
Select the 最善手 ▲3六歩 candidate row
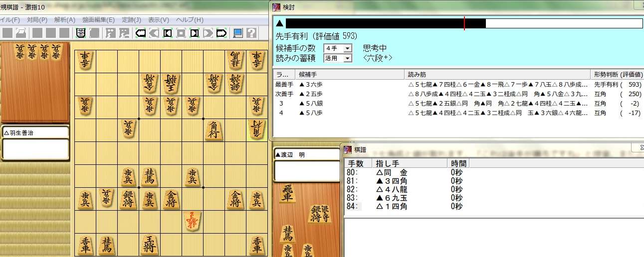pyautogui.click(x=458, y=85)
